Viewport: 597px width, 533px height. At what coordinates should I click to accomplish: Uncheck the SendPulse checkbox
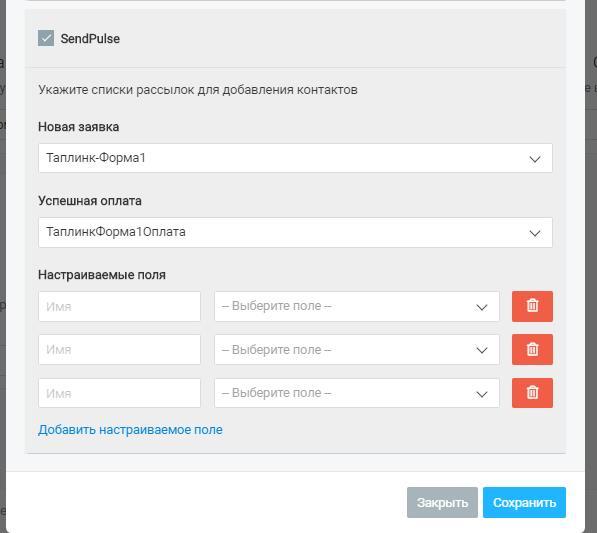coord(46,38)
